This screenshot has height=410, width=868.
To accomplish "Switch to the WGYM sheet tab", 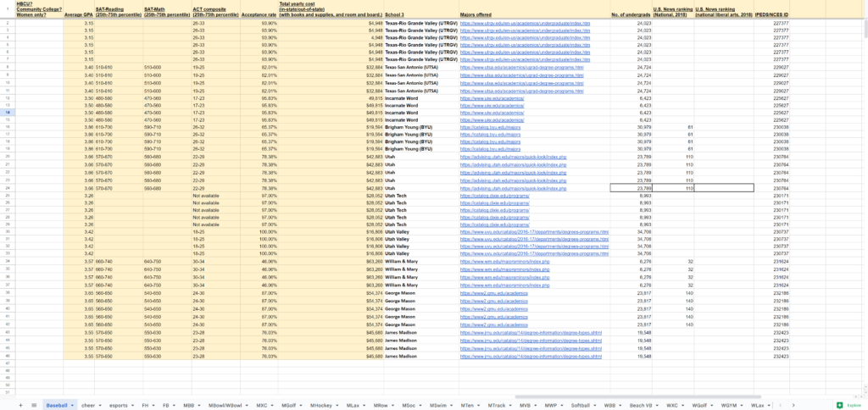I will [729, 406].
